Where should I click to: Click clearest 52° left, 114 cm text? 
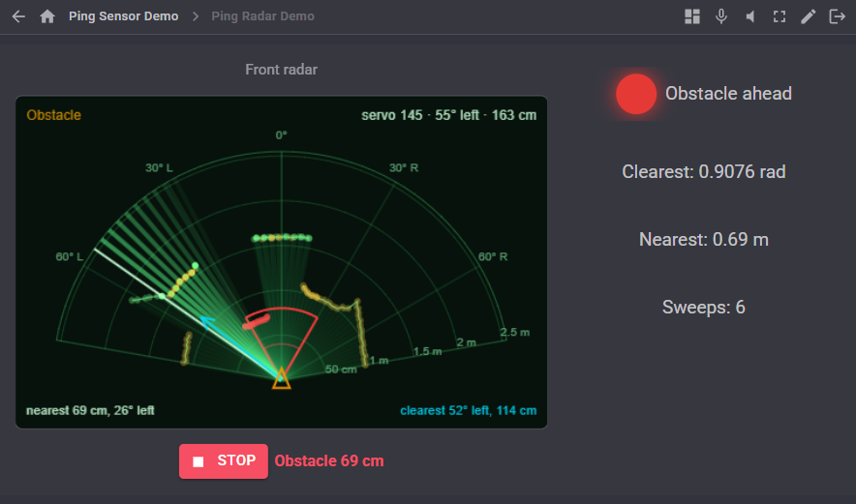pyautogui.click(x=468, y=410)
